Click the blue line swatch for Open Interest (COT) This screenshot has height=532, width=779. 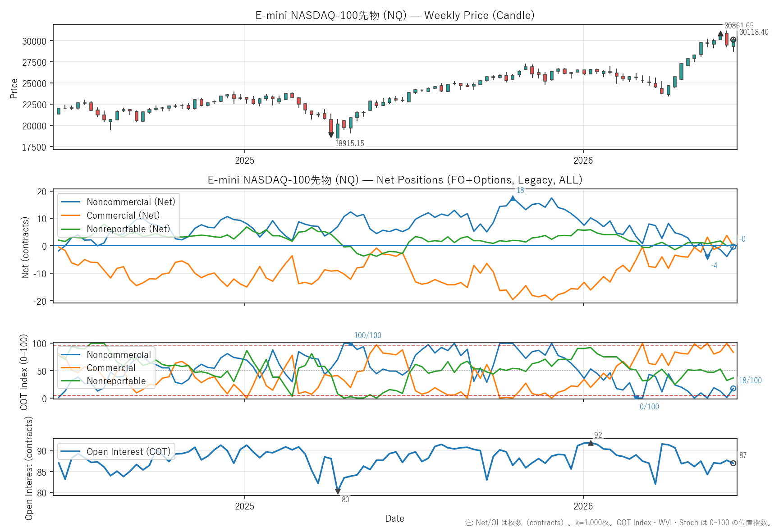[71, 452]
